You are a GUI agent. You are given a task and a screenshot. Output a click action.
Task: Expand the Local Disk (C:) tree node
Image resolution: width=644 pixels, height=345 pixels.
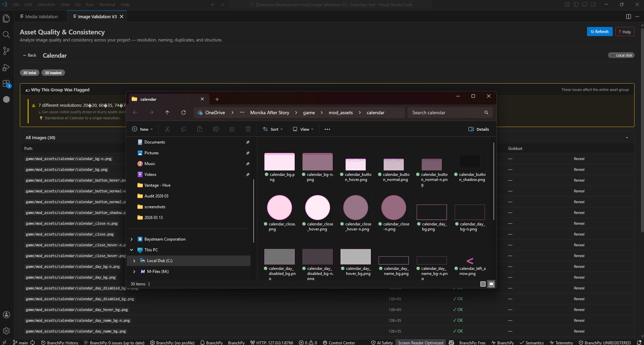[x=134, y=261]
